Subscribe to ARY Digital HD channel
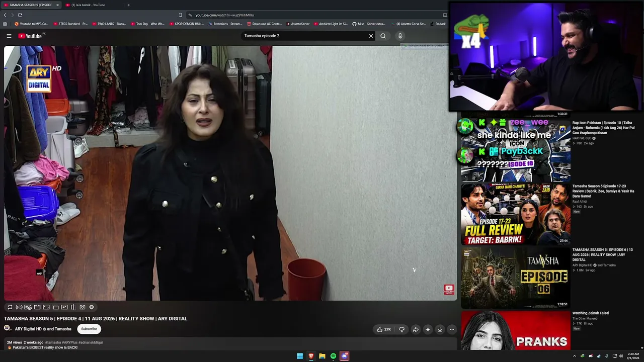 [89, 329]
